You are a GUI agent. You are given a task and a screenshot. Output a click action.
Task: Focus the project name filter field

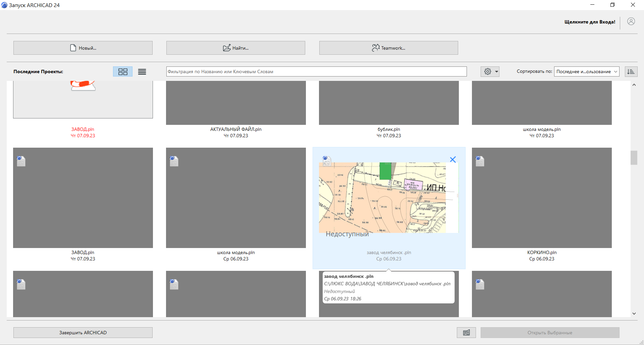[316, 71]
